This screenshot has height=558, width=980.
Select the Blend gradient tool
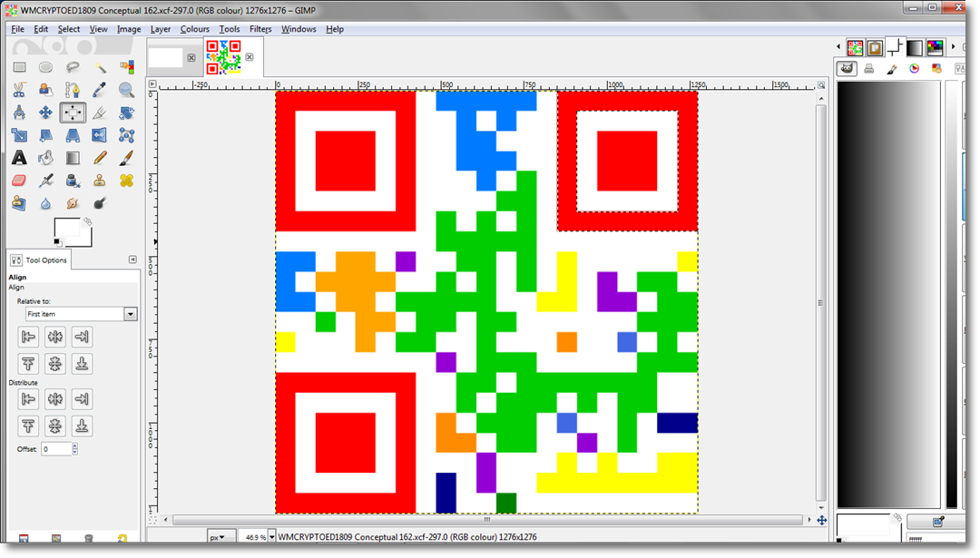pos(73,158)
